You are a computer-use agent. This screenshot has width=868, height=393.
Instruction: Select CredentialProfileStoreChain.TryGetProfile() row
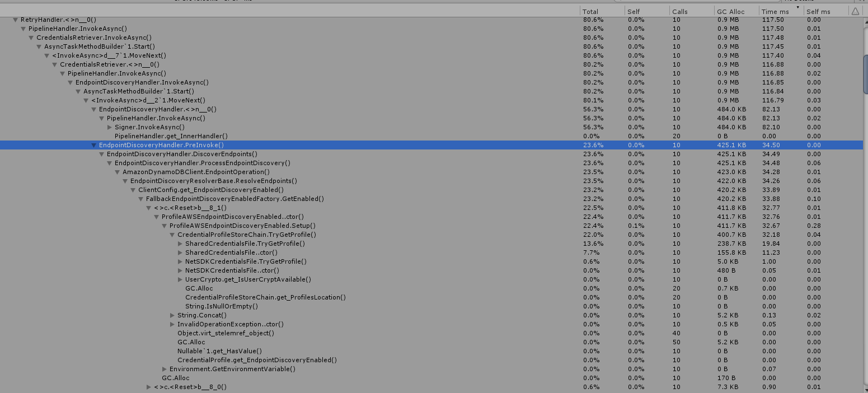click(x=431, y=235)
